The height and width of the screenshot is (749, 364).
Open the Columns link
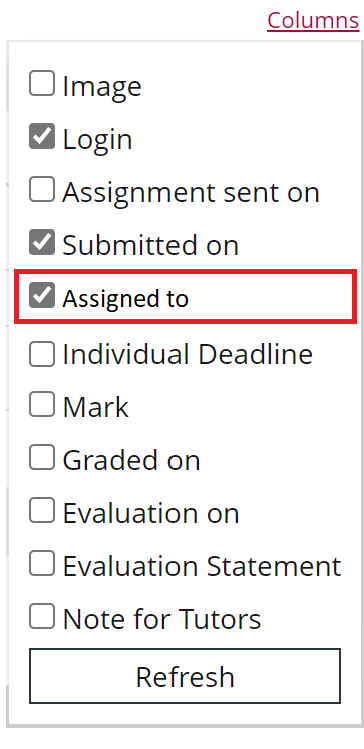click(313, 21)
